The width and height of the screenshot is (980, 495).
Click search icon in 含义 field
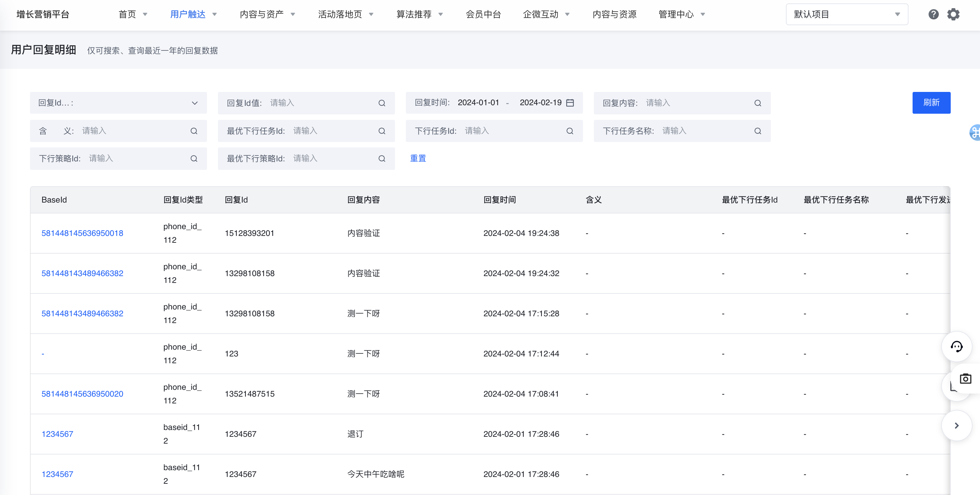pos(194,131)
